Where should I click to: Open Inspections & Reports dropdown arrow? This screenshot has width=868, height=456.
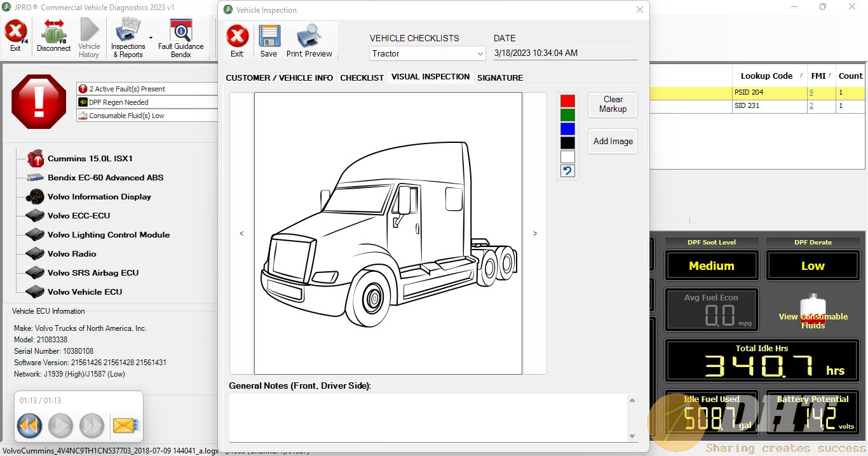pos(151,38)
